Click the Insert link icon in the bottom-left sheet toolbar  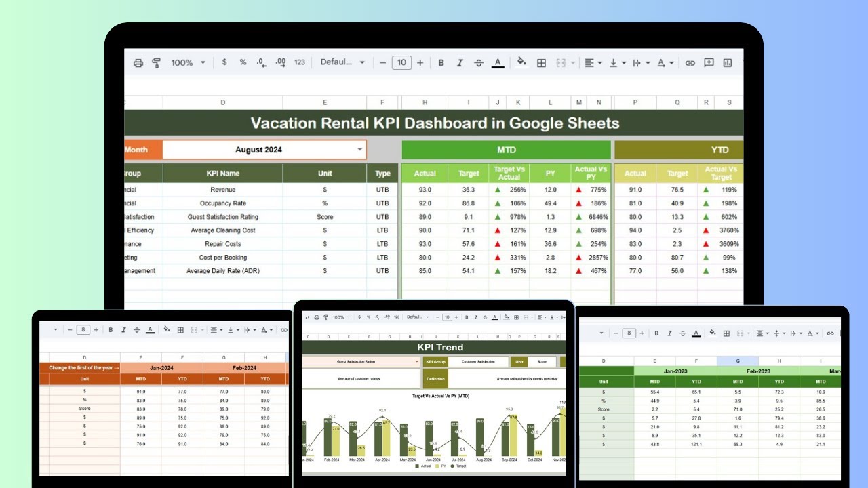283,330
